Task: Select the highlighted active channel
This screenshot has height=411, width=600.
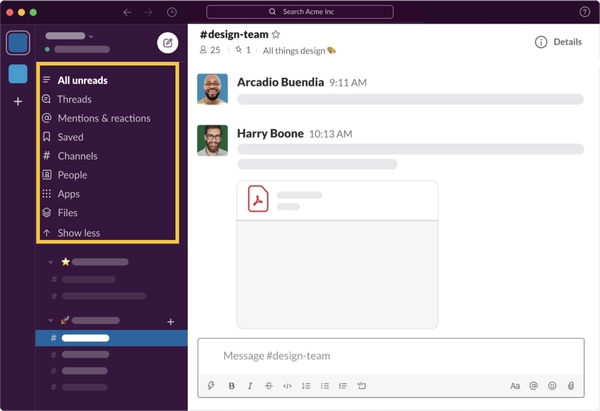Action: point(111,338)
